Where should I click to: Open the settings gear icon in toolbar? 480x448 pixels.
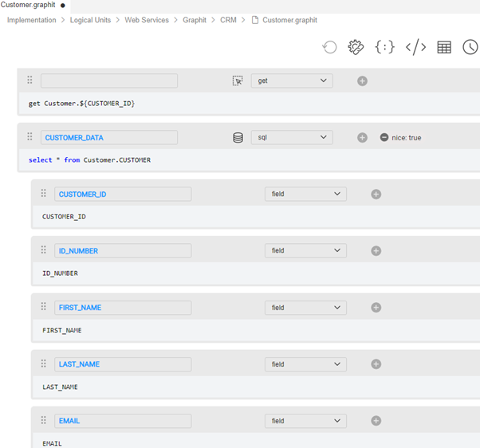tap(356, 48)
